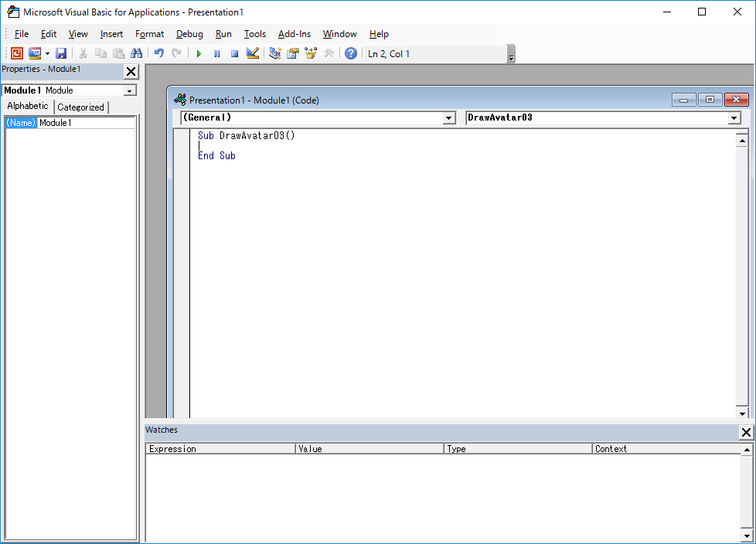Open the Edit menu
The height and width of the screenshot is (544, 756).
tap(49, 34)
